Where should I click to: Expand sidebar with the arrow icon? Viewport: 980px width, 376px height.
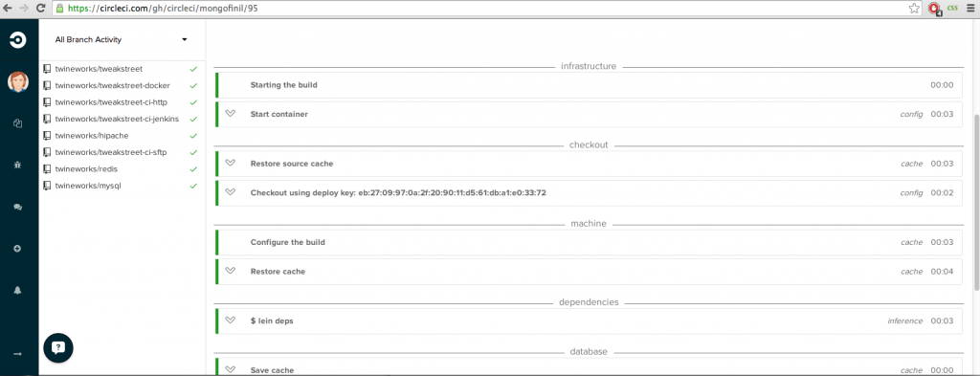18,354
